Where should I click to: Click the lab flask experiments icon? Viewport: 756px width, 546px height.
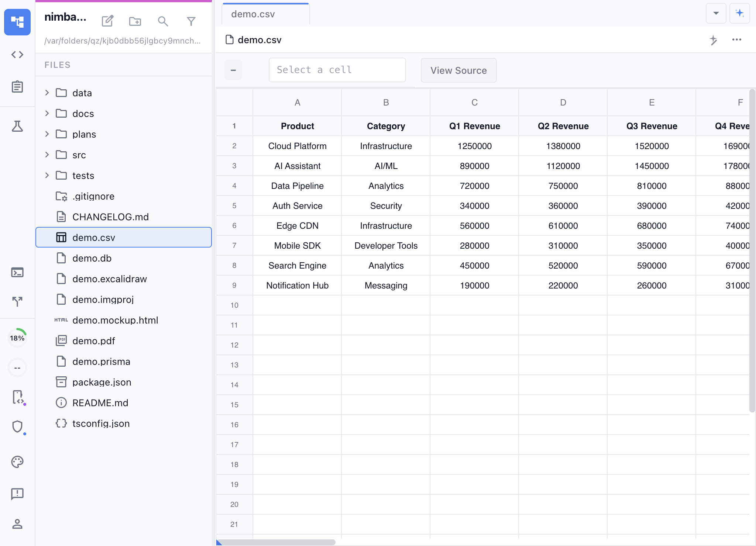point(17,126)
